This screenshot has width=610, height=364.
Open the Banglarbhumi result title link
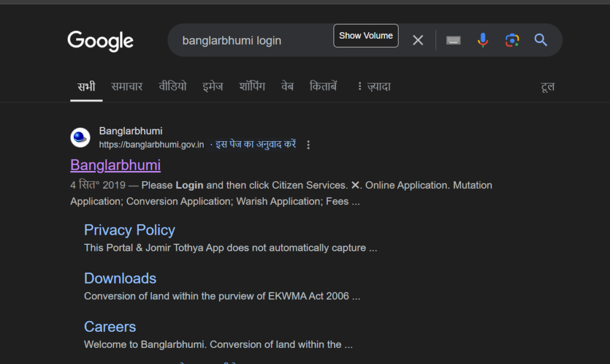[x=116, y=165]
